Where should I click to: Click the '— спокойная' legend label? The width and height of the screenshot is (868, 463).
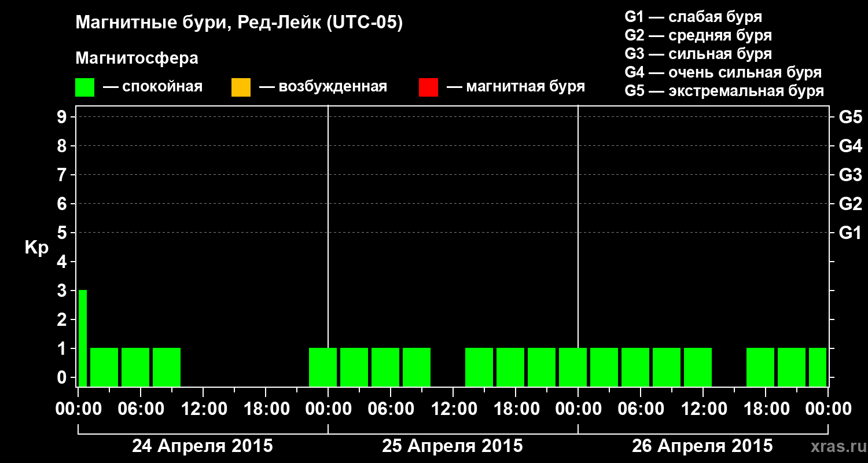pos(153,87)
